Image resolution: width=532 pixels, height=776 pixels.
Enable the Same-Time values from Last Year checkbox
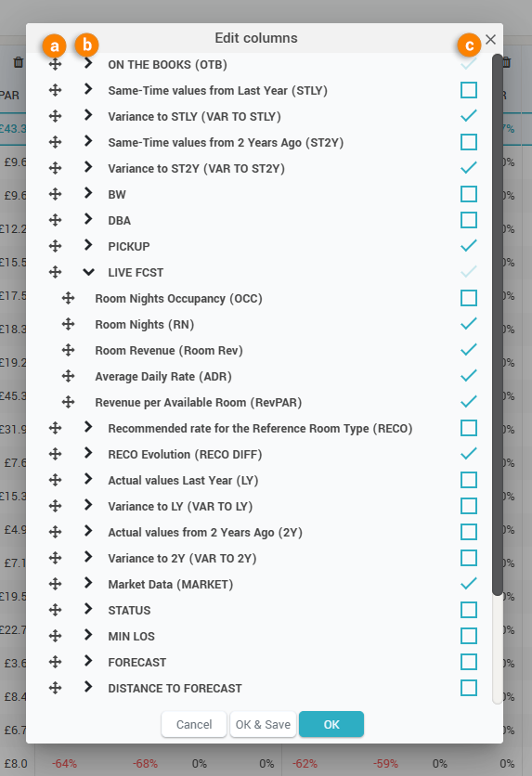[469, 90]
